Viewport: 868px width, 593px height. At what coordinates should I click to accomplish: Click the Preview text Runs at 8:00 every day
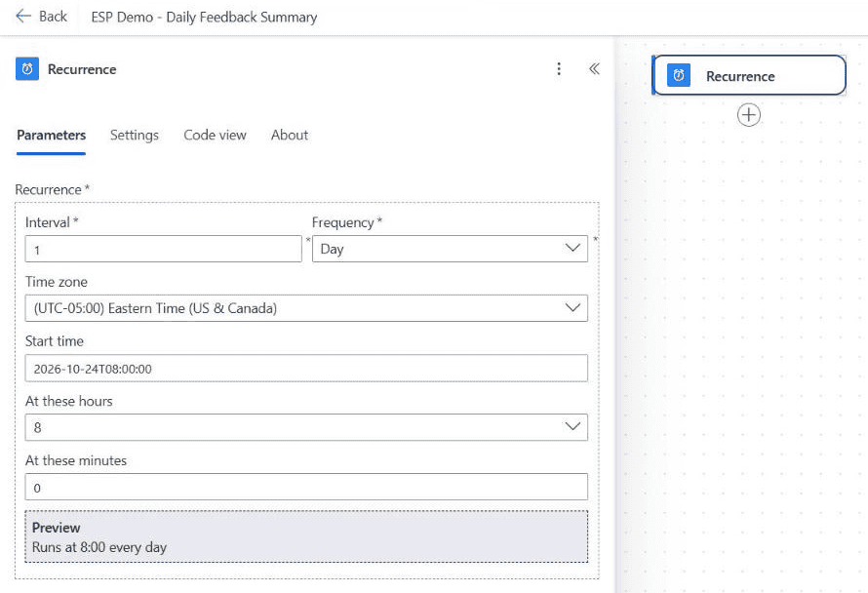tap(99, 547)
